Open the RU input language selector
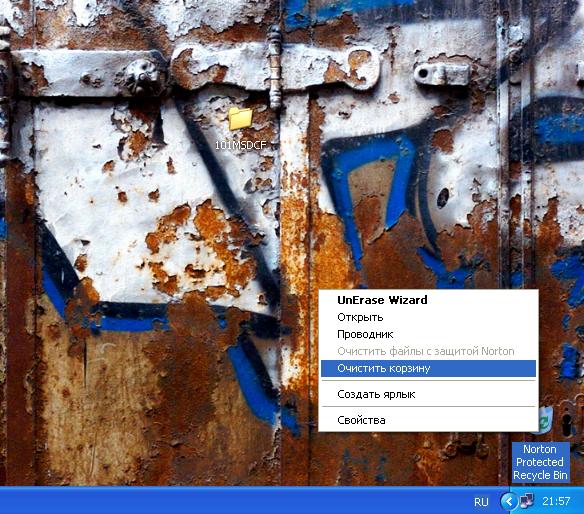 pos(481,502)
